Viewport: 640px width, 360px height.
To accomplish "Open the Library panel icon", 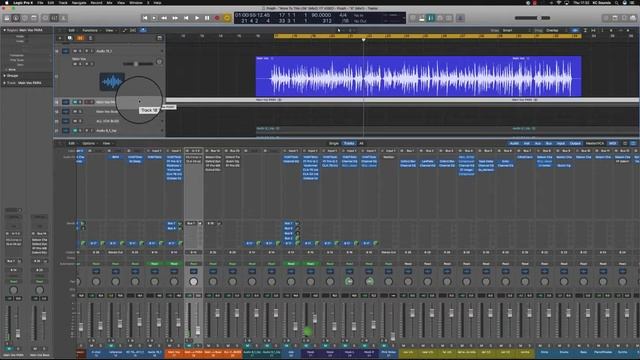I will pyautogui.click(x=7, y=18).
